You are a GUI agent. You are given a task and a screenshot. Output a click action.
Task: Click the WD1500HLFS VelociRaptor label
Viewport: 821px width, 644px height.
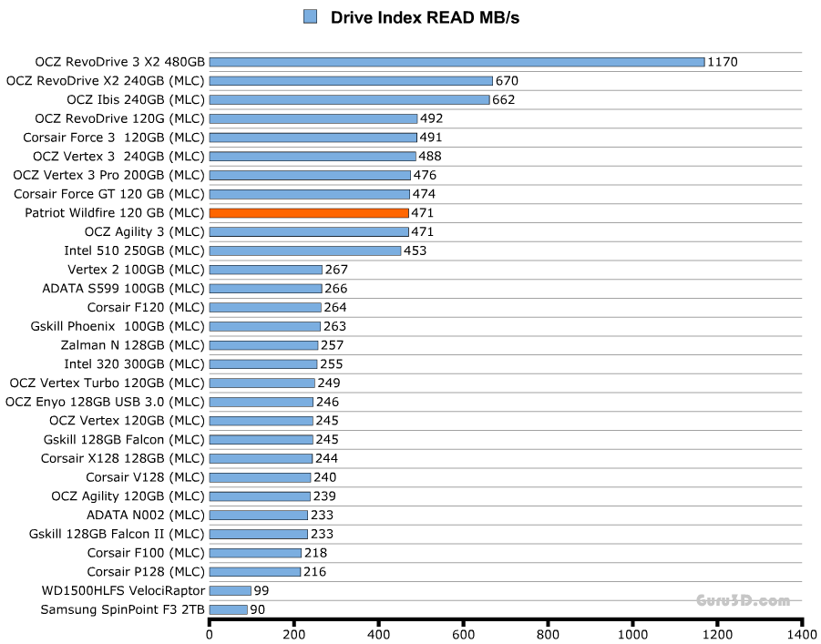(123, 590)
